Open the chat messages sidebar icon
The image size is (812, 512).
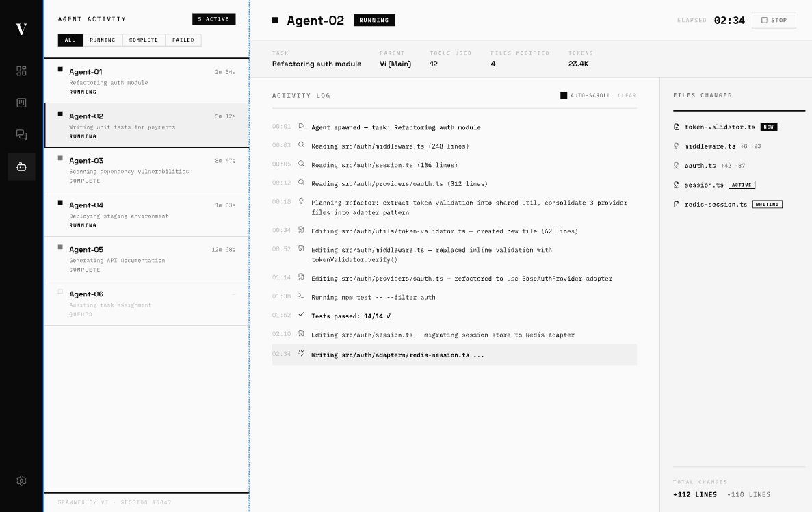pos(21,135)
